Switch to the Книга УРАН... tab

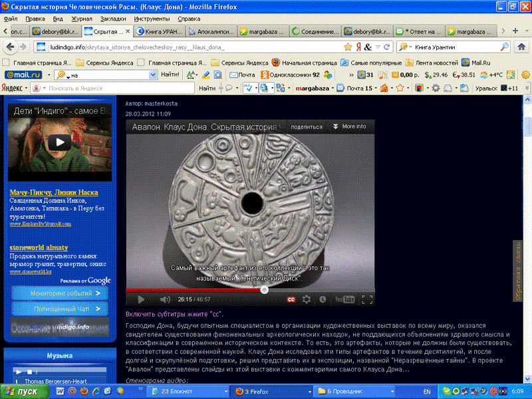(160, 31)
